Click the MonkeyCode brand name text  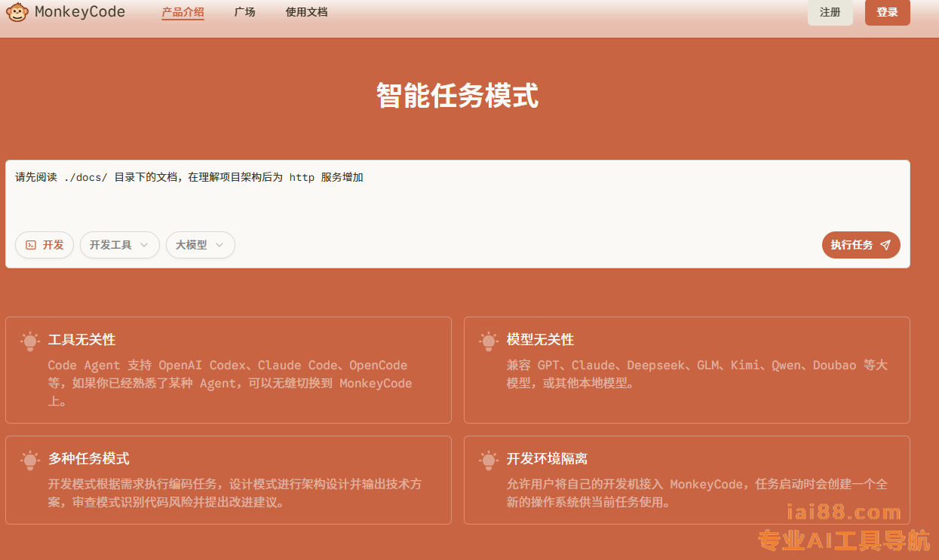coord(80,12)
